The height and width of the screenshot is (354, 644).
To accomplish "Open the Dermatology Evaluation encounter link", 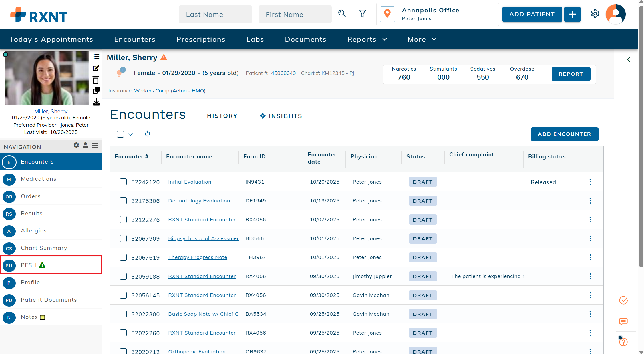I will (x=199, y=201).
